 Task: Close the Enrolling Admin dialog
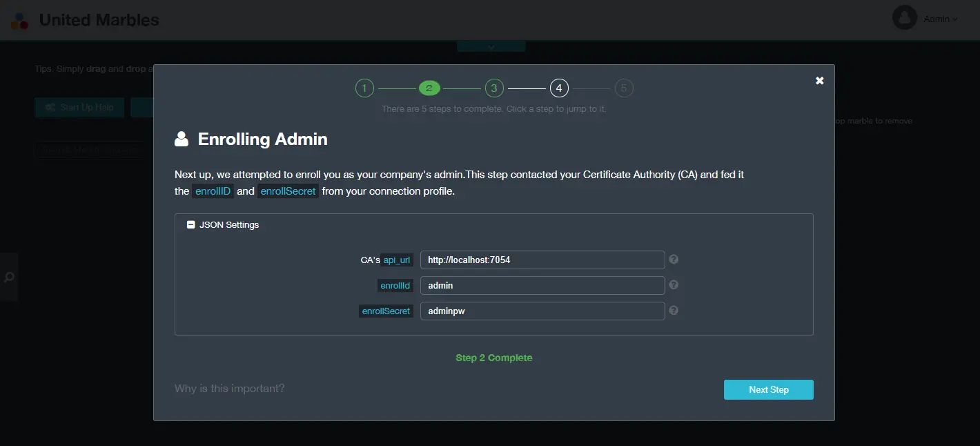pyautogui.click(x=820, y=81)
